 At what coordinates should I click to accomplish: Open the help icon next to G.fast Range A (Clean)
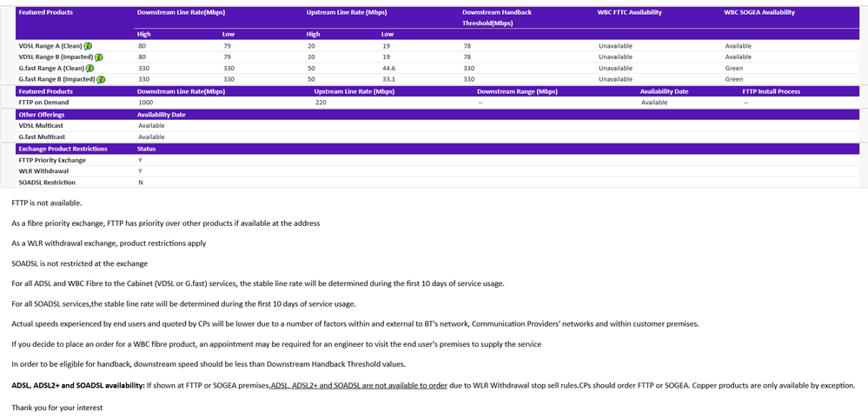pos(90,68)
